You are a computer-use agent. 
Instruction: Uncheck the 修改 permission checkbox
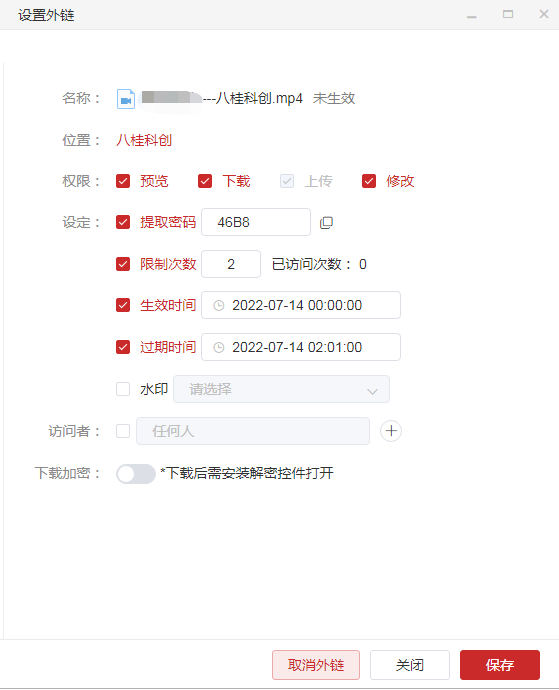point(369,181)
